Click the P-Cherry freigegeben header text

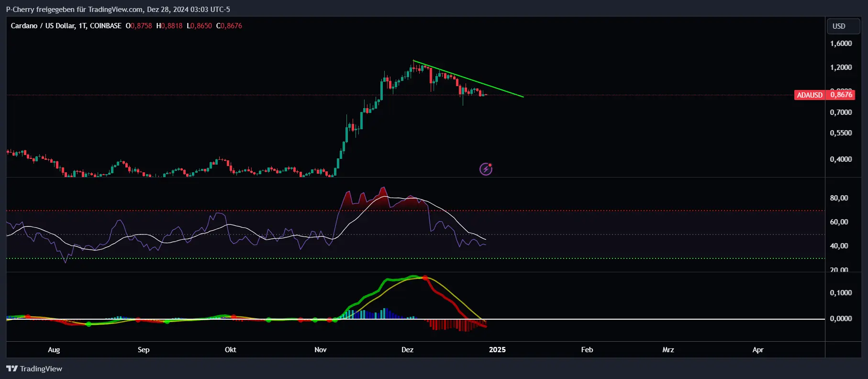(118, 10)
